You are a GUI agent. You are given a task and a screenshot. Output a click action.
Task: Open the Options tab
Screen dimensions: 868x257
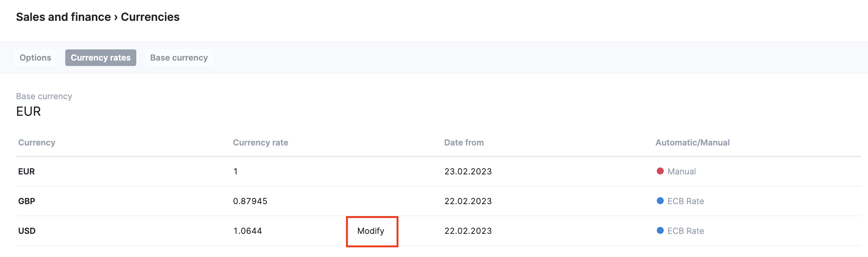point(35,57)
